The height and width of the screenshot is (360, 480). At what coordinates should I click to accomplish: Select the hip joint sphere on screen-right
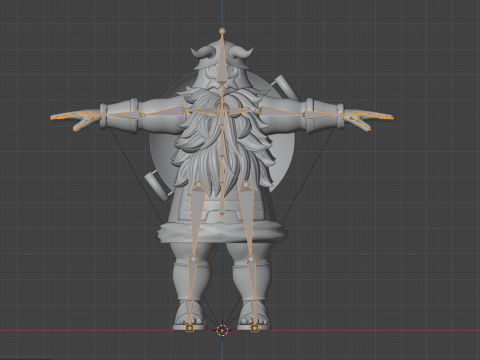tap(246, 184)
